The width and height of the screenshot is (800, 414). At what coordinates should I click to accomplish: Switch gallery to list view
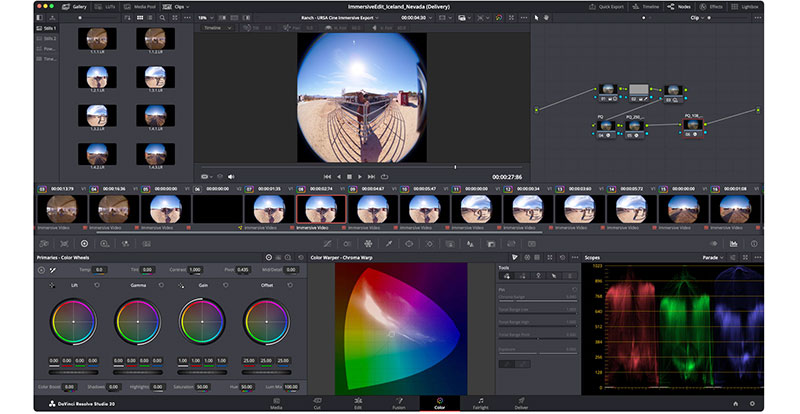[x=150, y=18]
